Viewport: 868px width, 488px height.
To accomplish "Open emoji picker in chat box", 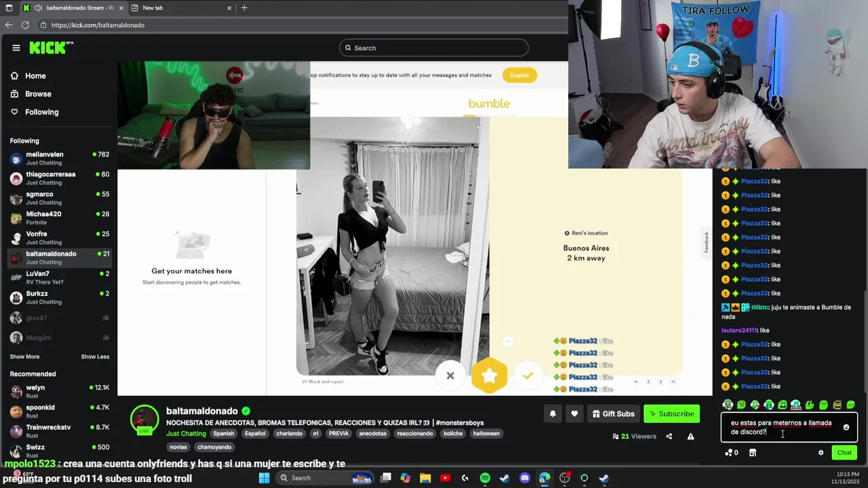I will coord(846,427).
